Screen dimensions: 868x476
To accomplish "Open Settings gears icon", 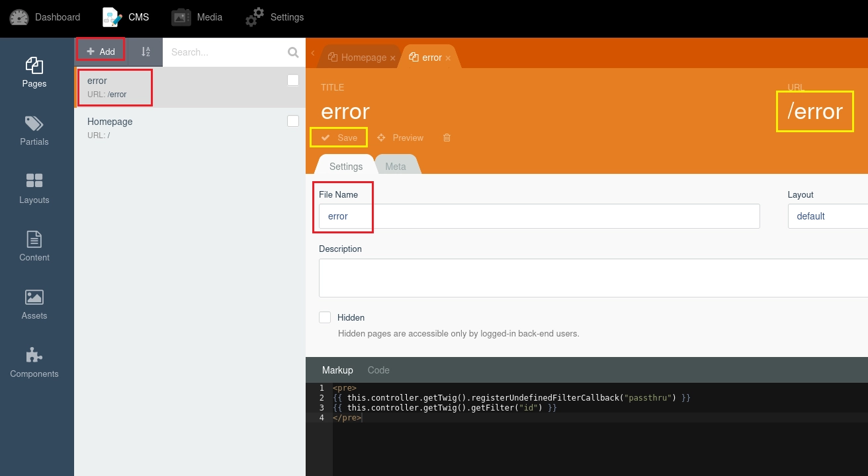I will pyautogui.click(x=255, y=17).
